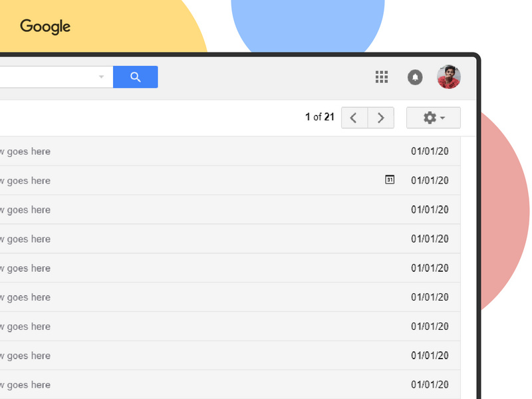
Task: Select the third email row
Action: [x=199, y=209]
